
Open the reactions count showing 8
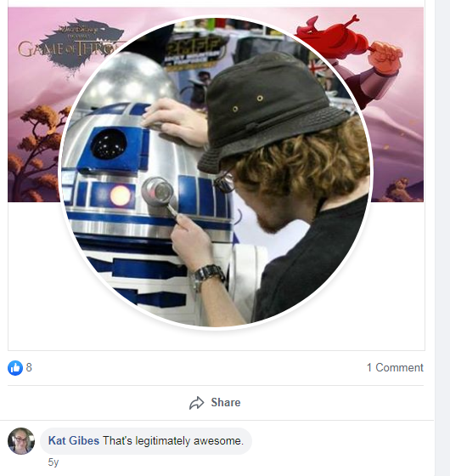pyautogui.click(x=29, y=367)
